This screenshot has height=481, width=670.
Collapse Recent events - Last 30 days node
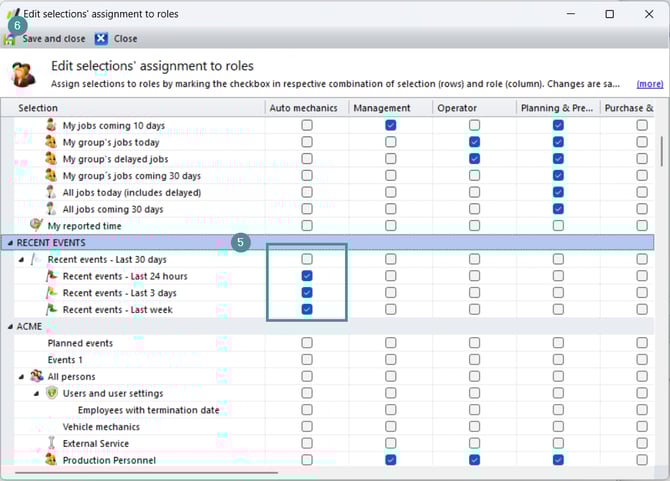[21, 259]
